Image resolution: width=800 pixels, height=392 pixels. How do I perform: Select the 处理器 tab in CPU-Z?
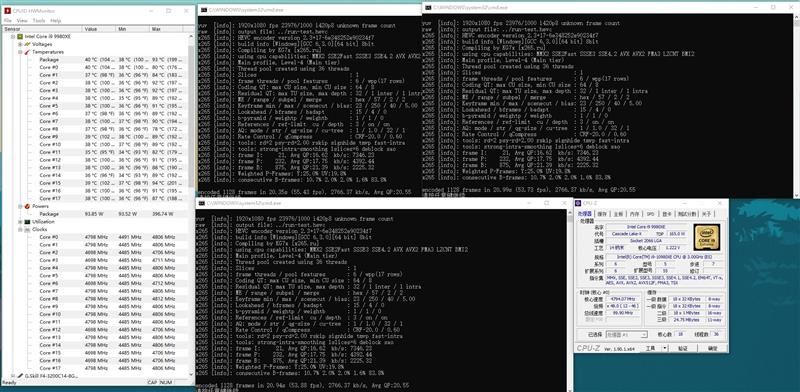(x=585, y=214)
